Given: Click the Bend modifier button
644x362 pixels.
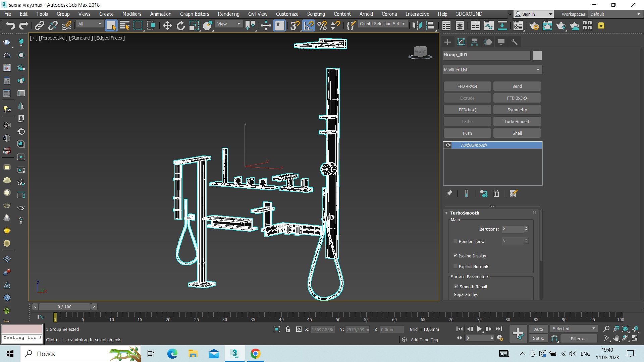Looking at the screenshot, I should pos(517,86).
